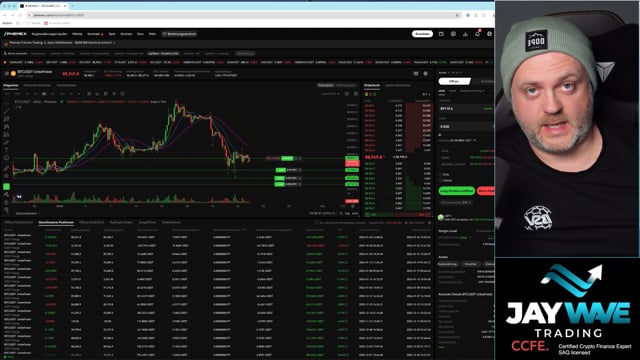The height and width of the screenshot is (360, 640).
Task: Open the symbol list hamburger icon
Action: click(7, 73)
